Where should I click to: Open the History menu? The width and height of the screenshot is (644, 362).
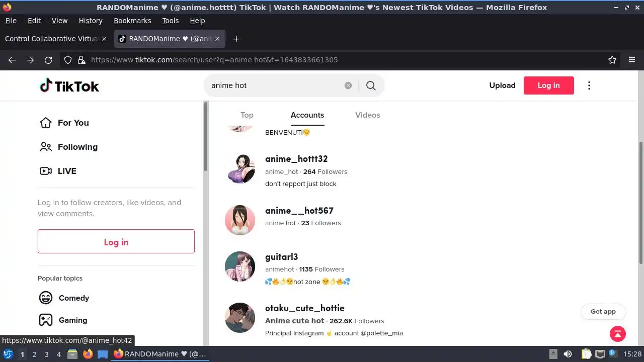pos(91,21)
